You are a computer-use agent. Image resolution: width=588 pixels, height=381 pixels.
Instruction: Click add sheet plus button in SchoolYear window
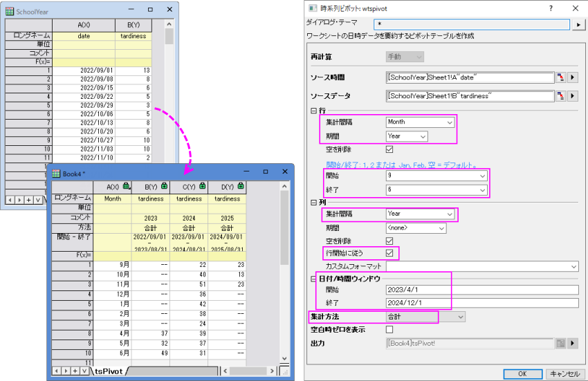click(x=28, y=200)
